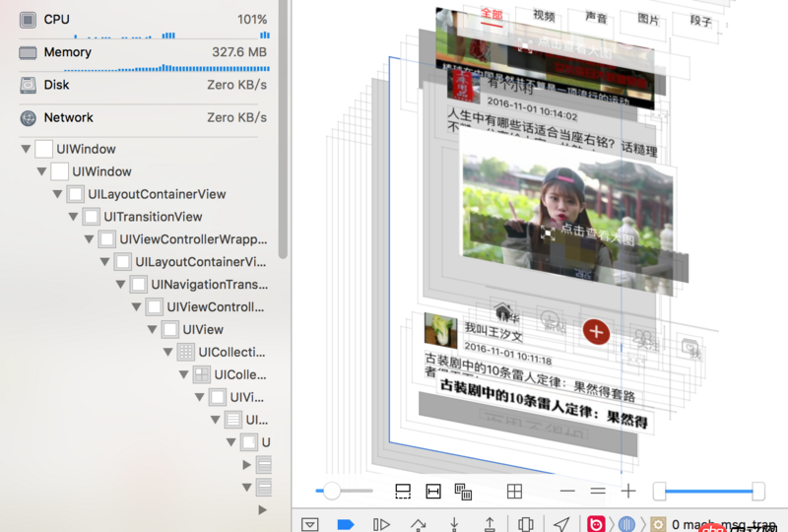This screenshot has height=532, width=788.
Task: Open the Adjust View Mode icon
Action: tap(463, 492)
